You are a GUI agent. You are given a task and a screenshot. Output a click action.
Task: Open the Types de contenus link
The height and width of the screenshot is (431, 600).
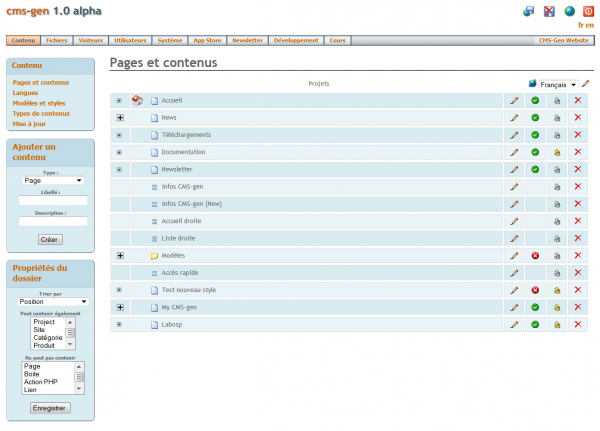tap(41, 113)
